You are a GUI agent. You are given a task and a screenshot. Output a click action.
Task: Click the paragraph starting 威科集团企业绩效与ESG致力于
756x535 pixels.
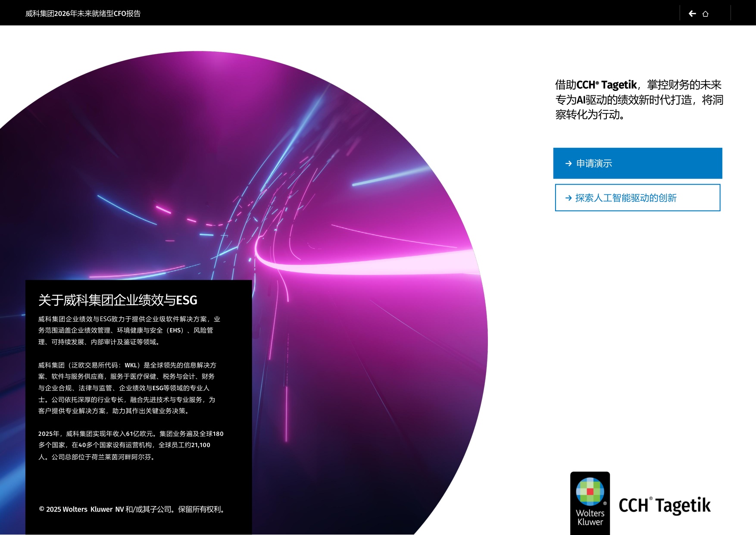pos(129,330)
